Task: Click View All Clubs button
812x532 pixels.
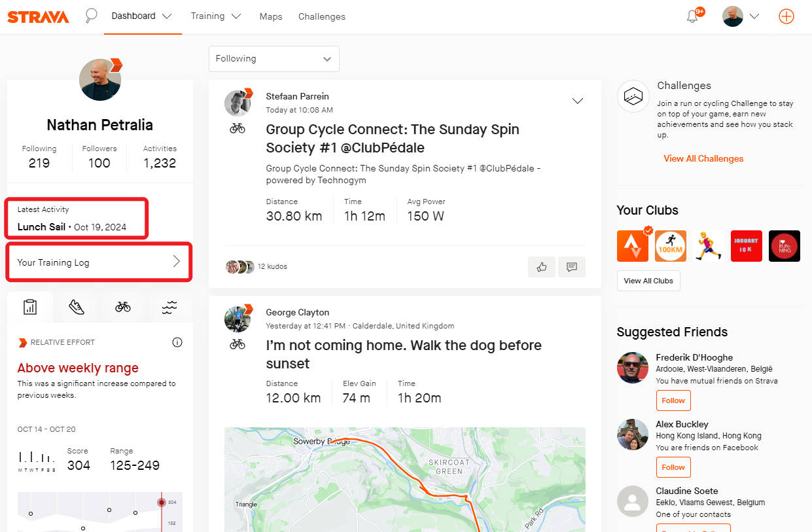Action: coord(648,281)
